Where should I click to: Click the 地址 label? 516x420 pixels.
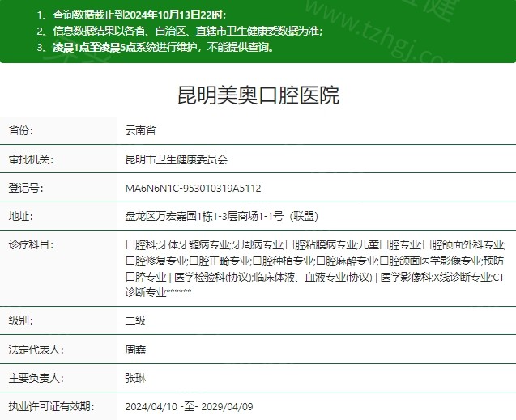coord(21,217)
